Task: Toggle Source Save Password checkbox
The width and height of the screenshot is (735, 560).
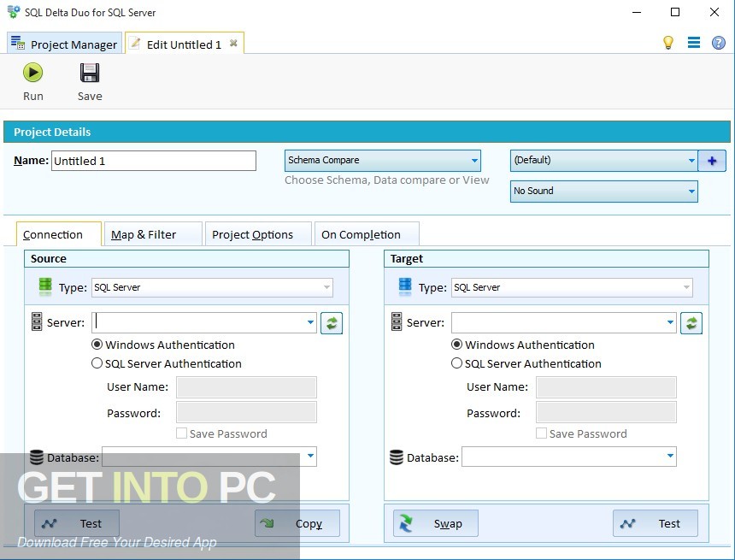Action: [181, 433]
